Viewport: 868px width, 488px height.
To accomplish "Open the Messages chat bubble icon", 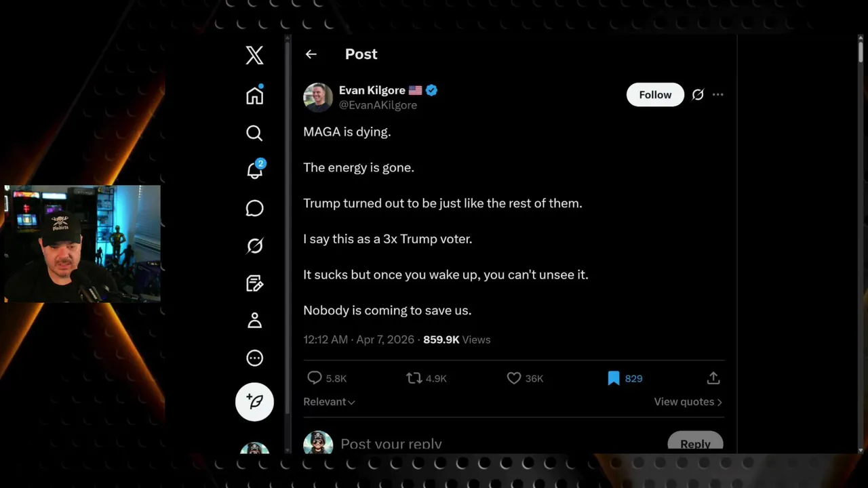I will [254, 208].
